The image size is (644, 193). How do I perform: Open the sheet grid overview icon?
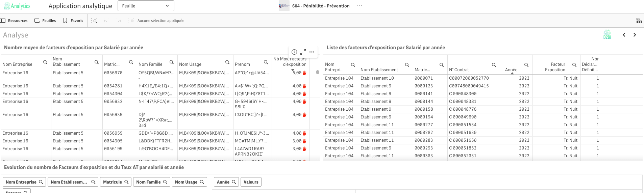point(639,21)
